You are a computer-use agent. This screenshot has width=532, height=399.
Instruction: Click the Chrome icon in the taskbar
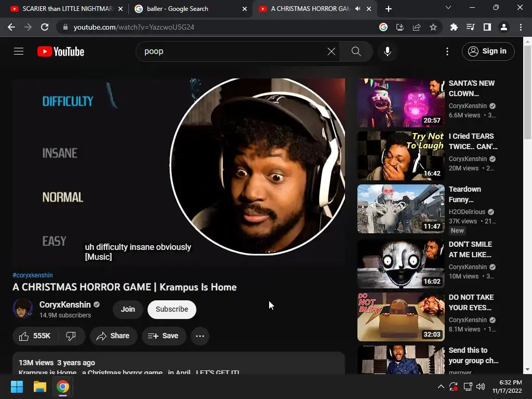pyautogui.click(x=63, y=387)
